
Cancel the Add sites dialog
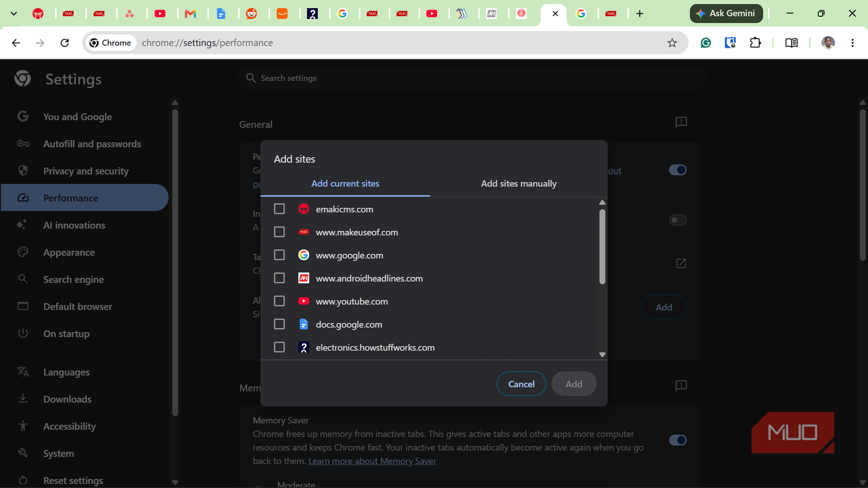tap(521, 384)
